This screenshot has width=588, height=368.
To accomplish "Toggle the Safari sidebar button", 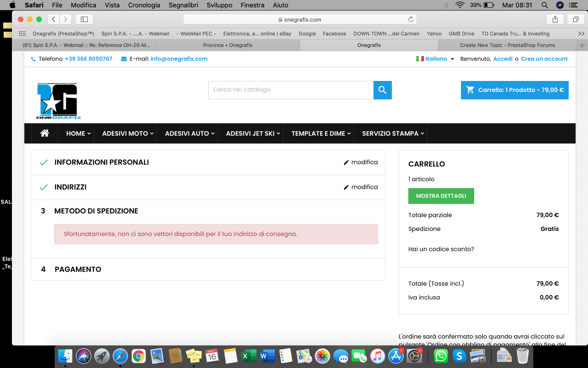I will point(84,19).
